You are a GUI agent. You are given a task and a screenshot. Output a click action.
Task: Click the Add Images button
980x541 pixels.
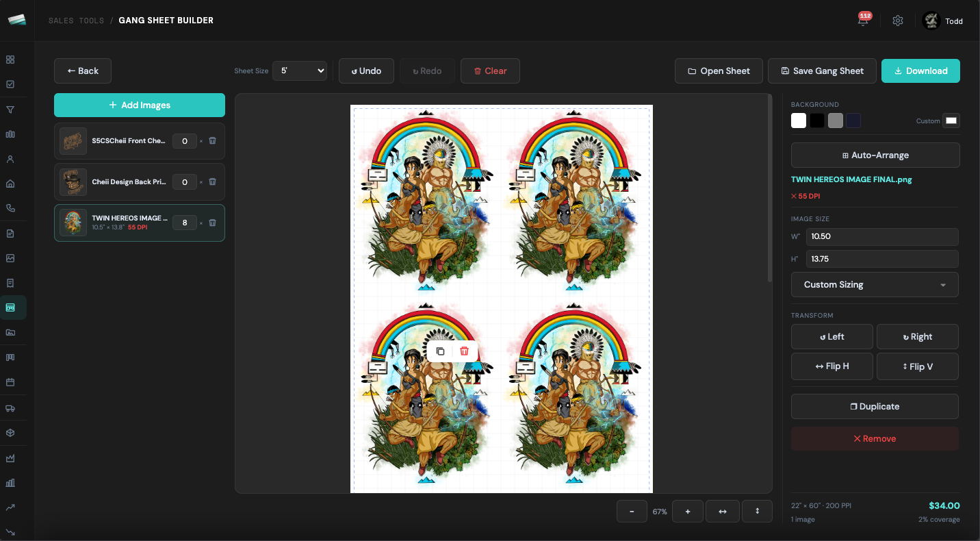(x=140, y=105)
